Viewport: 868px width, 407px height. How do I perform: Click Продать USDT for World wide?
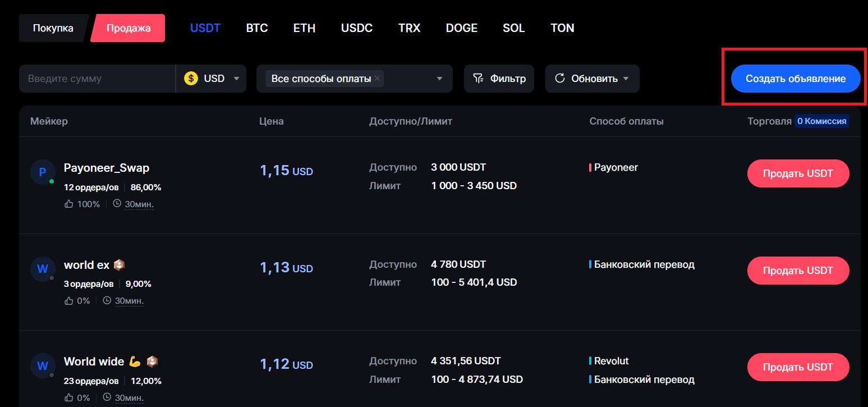[798, 367]
